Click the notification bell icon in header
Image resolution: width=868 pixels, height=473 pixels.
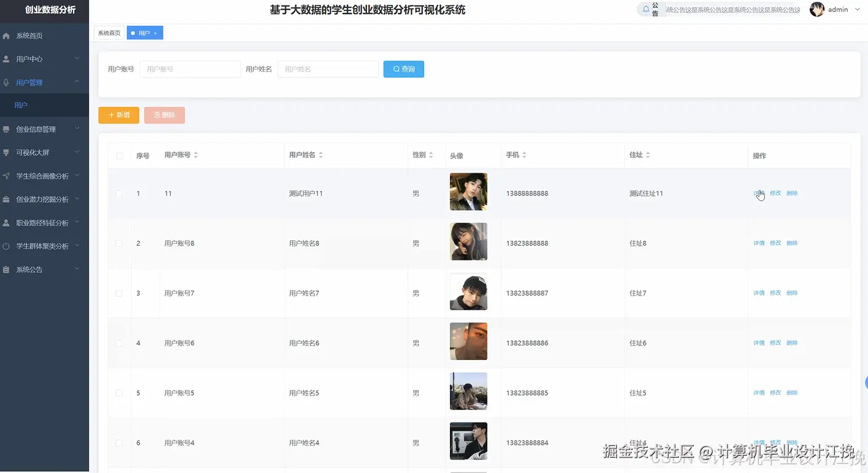646,10
